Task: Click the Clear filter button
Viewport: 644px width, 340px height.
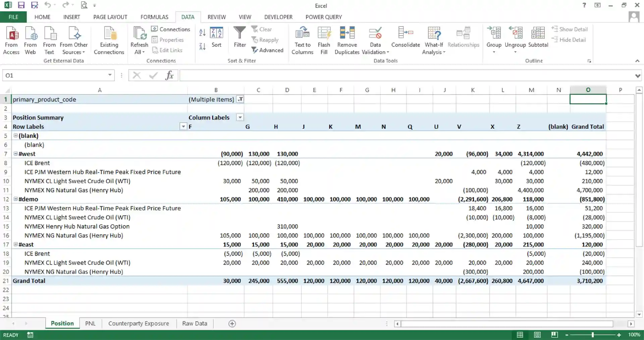Action: click(x=262, y=29)
